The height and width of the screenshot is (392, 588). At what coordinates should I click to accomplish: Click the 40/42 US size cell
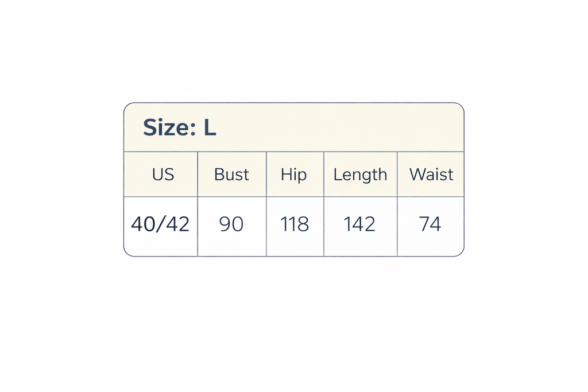[160, 224]
